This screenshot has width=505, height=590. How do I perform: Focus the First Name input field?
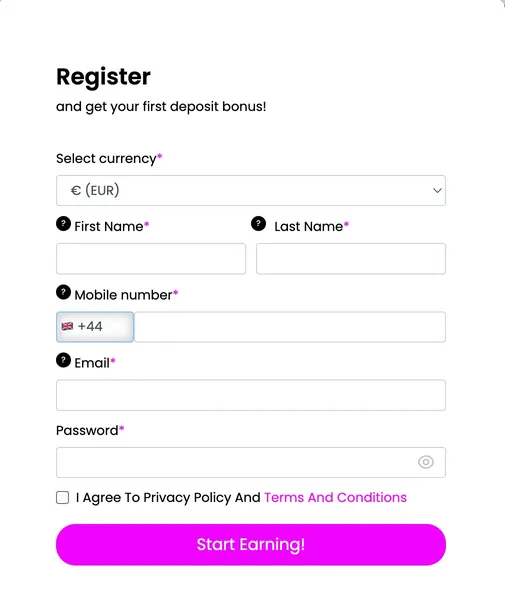point(151,259)
